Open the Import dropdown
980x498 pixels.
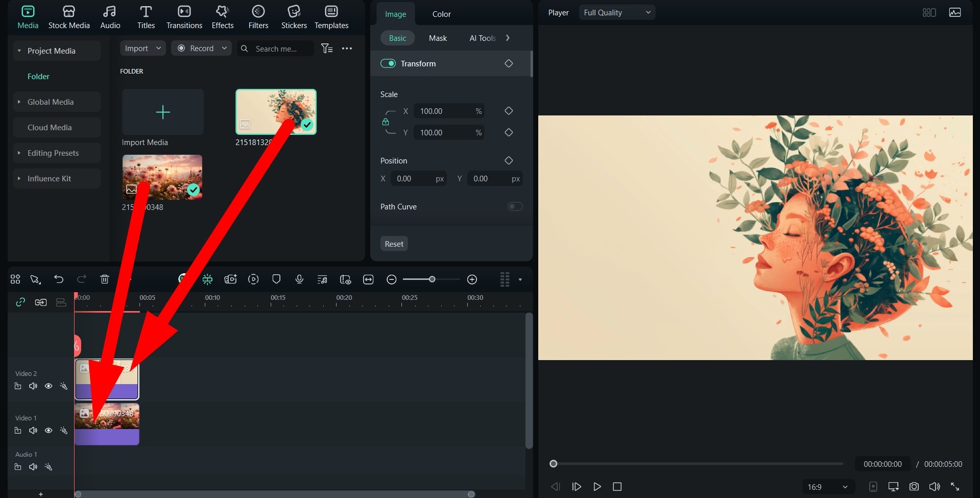(x=142, y=48)
